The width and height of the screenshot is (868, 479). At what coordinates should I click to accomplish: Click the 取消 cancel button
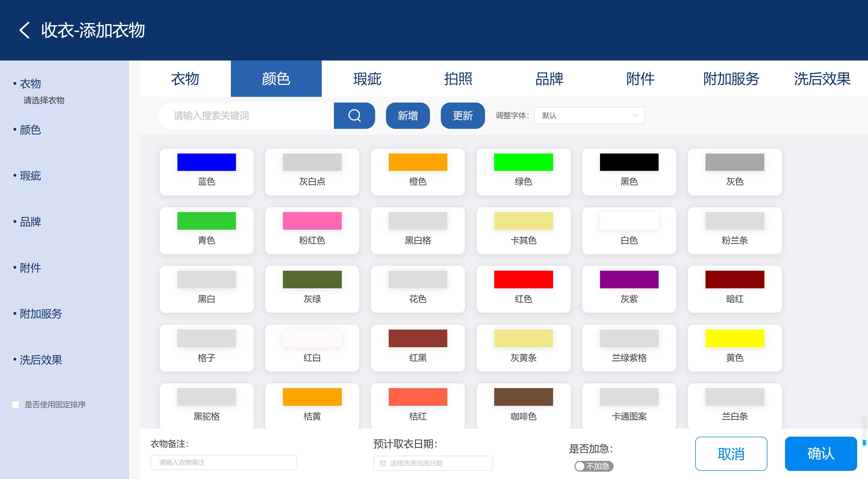coord(730,454)
